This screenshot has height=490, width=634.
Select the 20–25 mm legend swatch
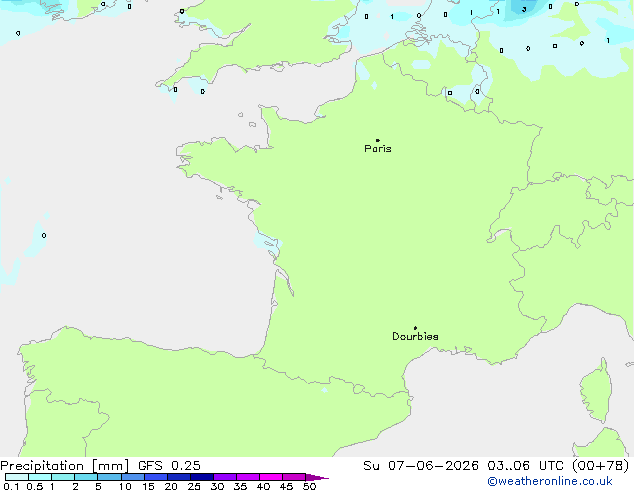pyautogui.click(x=179, y=477)
